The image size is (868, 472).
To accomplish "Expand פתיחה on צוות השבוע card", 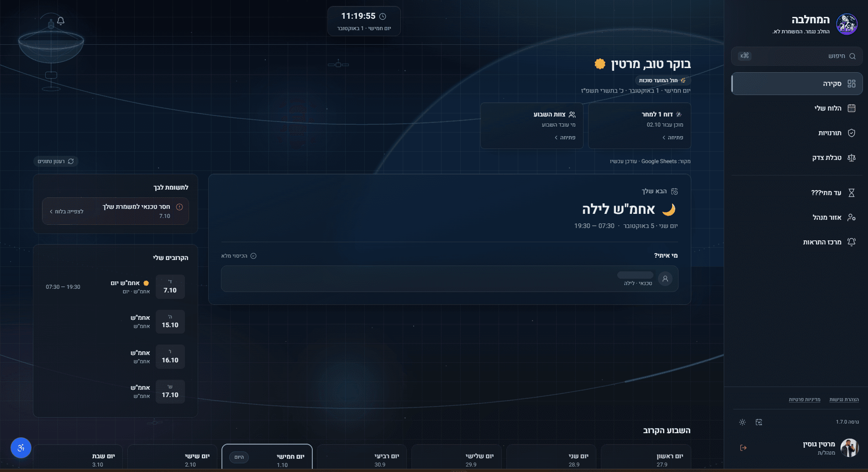I will point(565,138).
